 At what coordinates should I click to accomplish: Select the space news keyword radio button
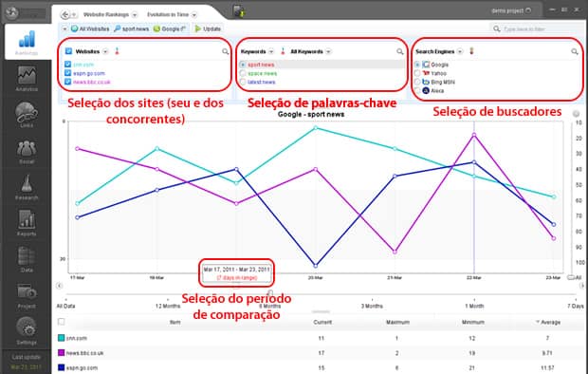(243, 74)
